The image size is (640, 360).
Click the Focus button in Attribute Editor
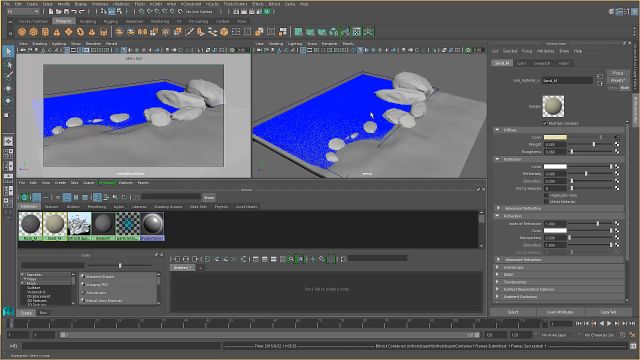(618, 73)
